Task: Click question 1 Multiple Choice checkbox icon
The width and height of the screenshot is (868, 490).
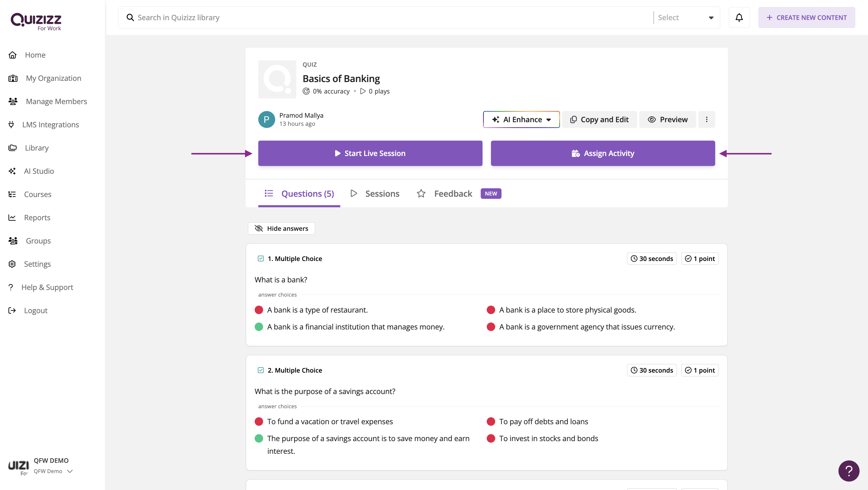Action: (260, 259)
